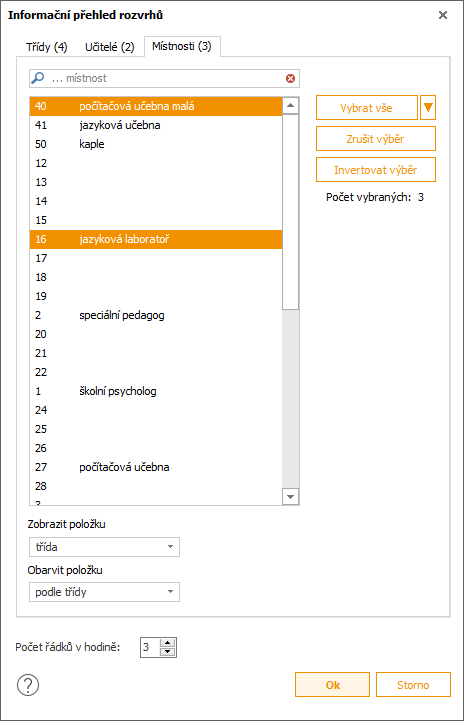464x721 pixels.
Task: Expand the Obarvit položku combo box
Action: (x=104, y=592)
